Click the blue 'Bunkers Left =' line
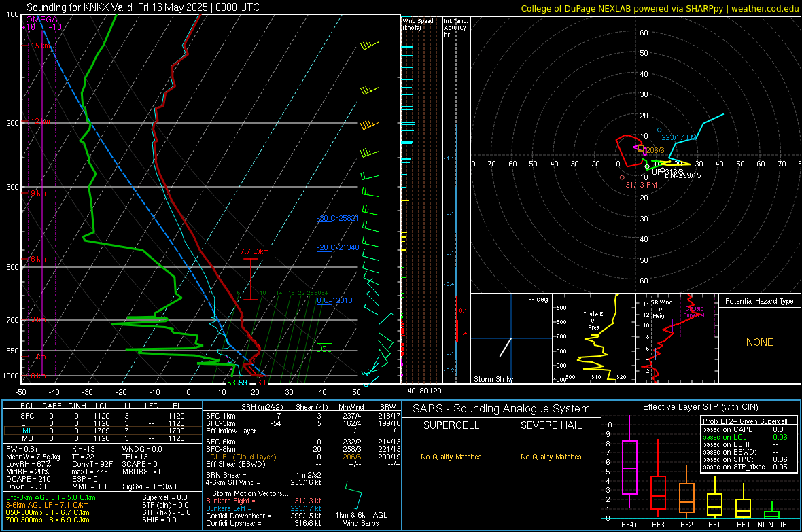 [x=228, y=508]
